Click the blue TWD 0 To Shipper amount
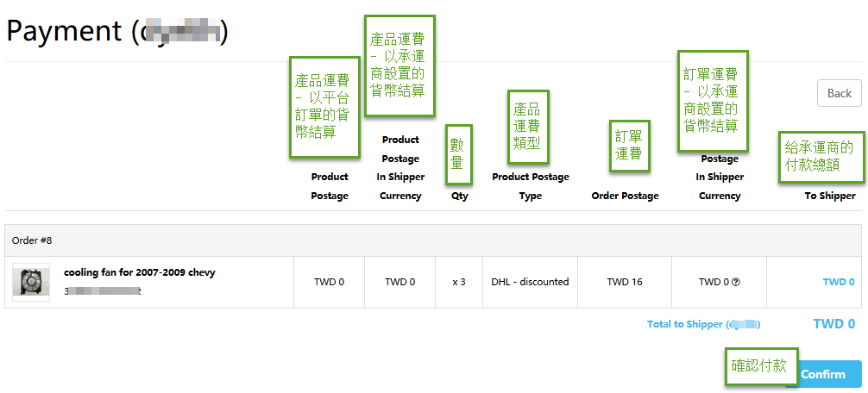 [x=839, y=282]
